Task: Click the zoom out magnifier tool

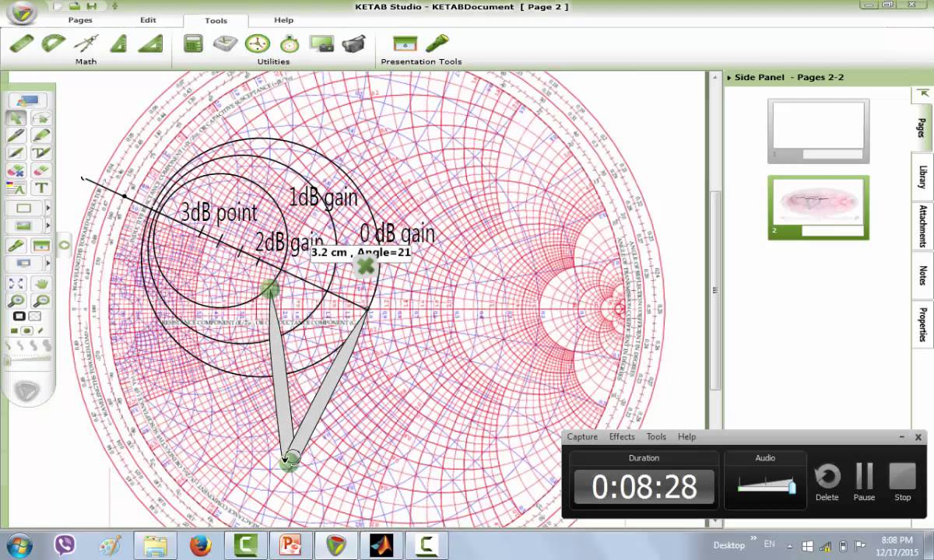Action: coord(41,301)
